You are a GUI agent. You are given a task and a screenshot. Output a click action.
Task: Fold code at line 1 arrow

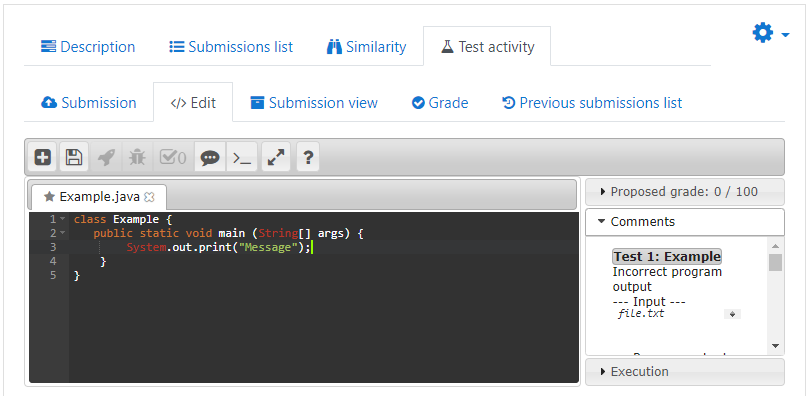coord(63,219)
